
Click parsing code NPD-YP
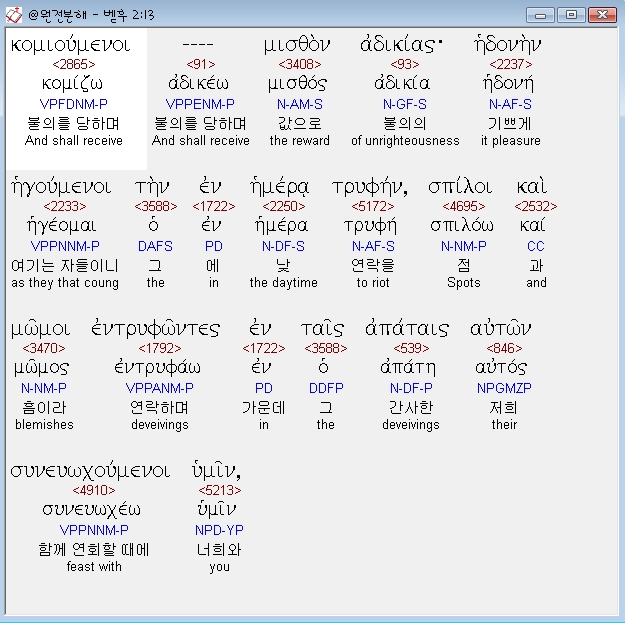pyautogui.click(x=219, y=530)
